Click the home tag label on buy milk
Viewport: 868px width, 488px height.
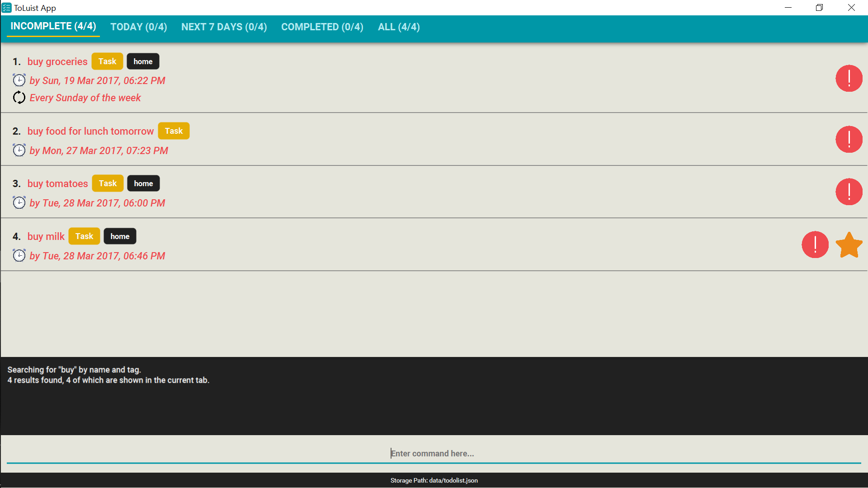(x=120, y=236)
